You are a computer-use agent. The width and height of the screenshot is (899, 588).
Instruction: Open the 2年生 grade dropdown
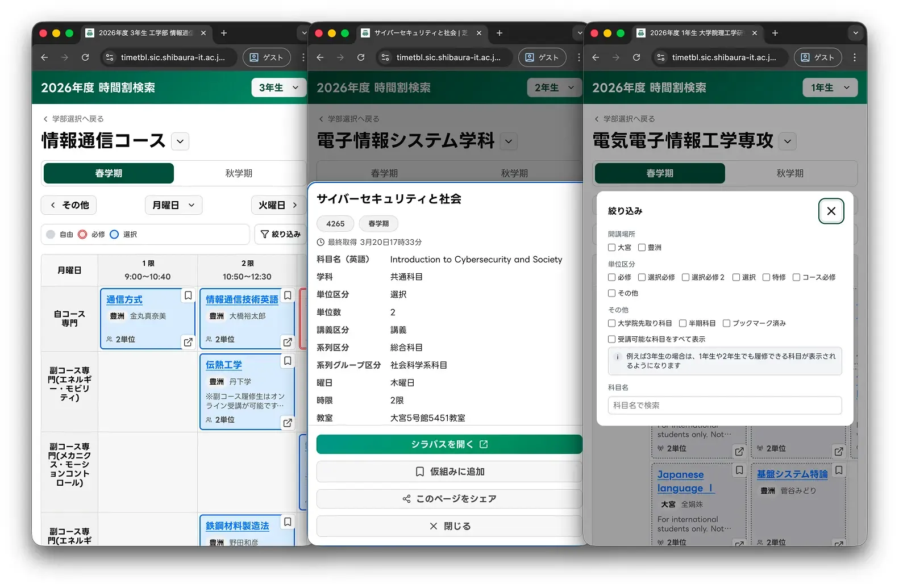[554, 87]
